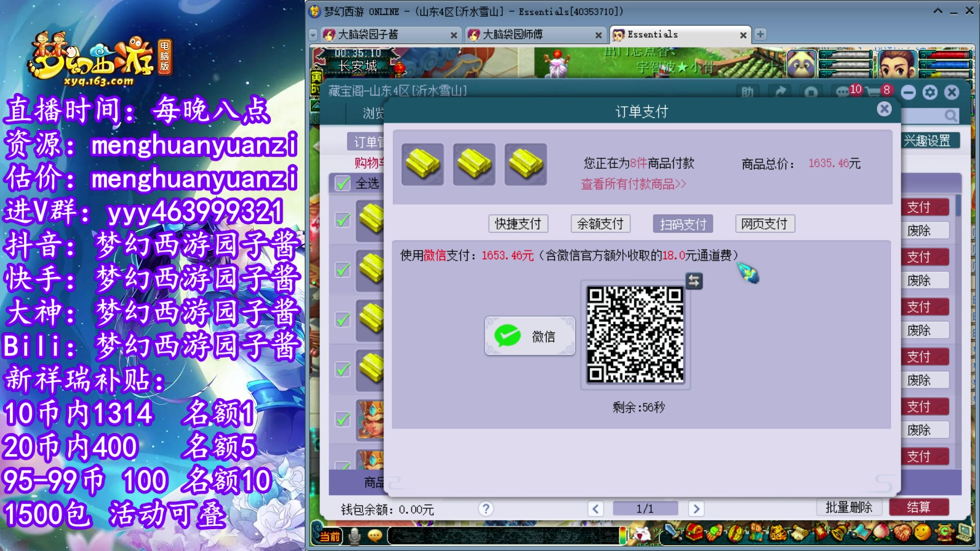Click the 长安城 map name plate

(x=357, y=66)
